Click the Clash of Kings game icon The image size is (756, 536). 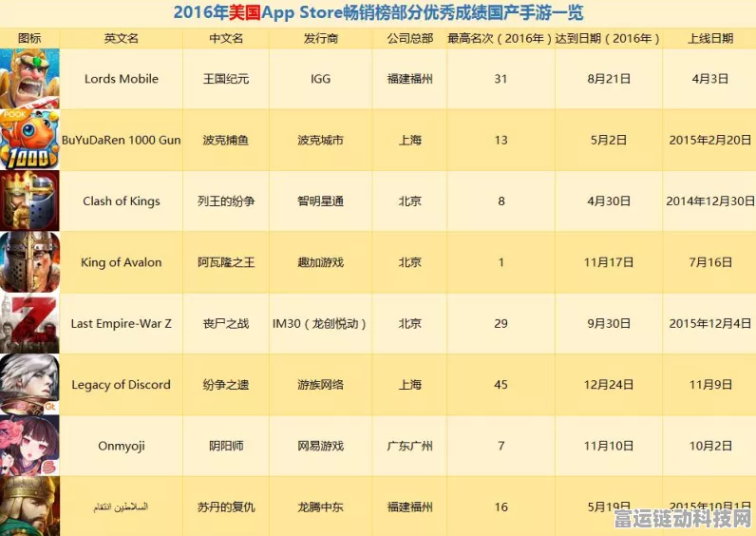click(x=29, y=201)
